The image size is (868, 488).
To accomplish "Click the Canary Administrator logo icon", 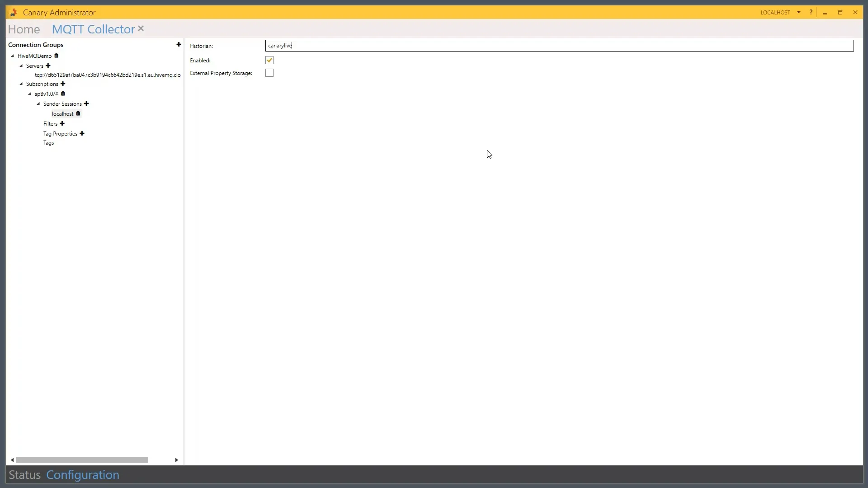I will pyautogui.click(x=14, y=12).
